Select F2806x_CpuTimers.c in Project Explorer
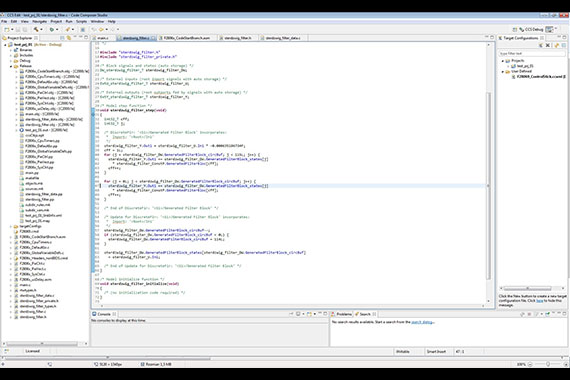570x380 pixels. coord(36,242)
